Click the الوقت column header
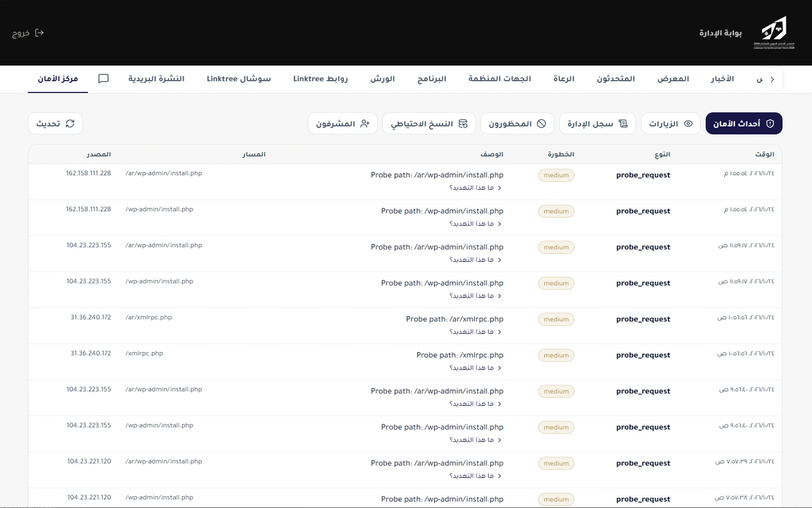812x508 pixels. coord(765,154)
